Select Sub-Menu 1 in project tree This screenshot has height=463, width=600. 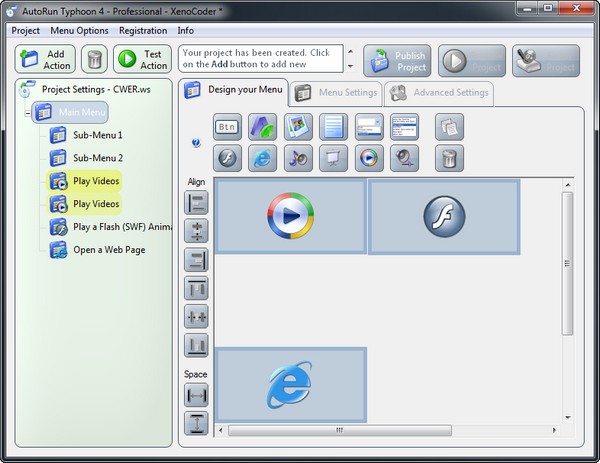pyautogui.click(x=97, y=134)
